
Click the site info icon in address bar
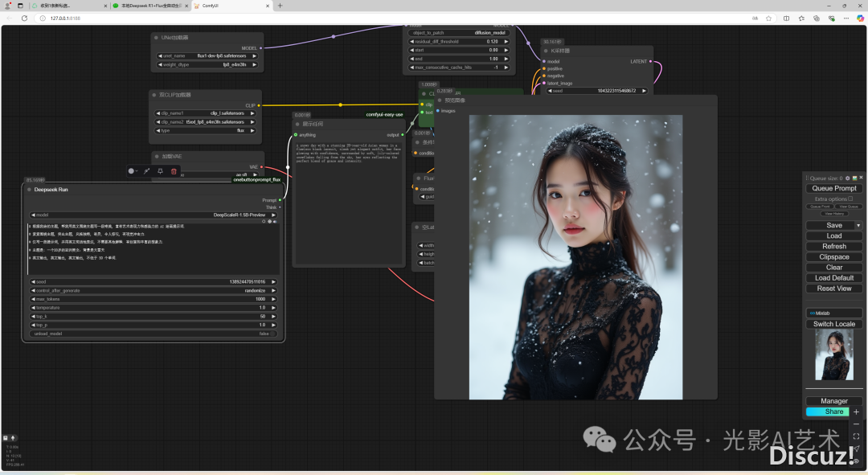click(x=43, y=18)
